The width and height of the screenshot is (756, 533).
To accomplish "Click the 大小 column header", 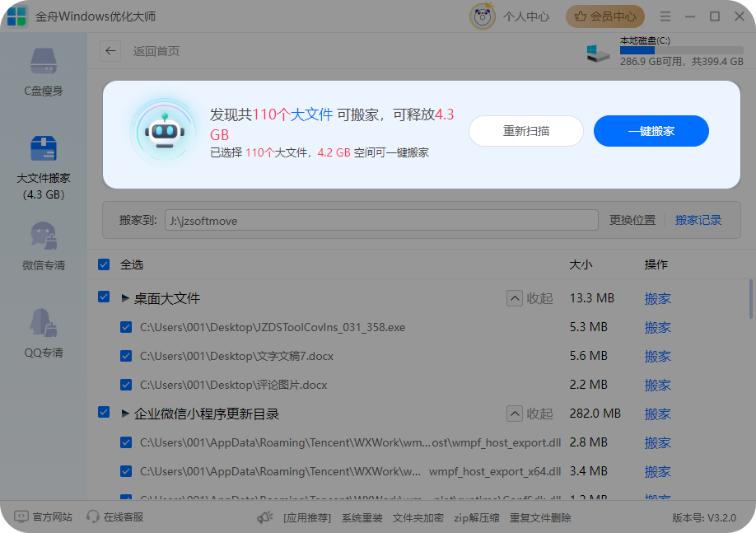I will tap(581, 264).
